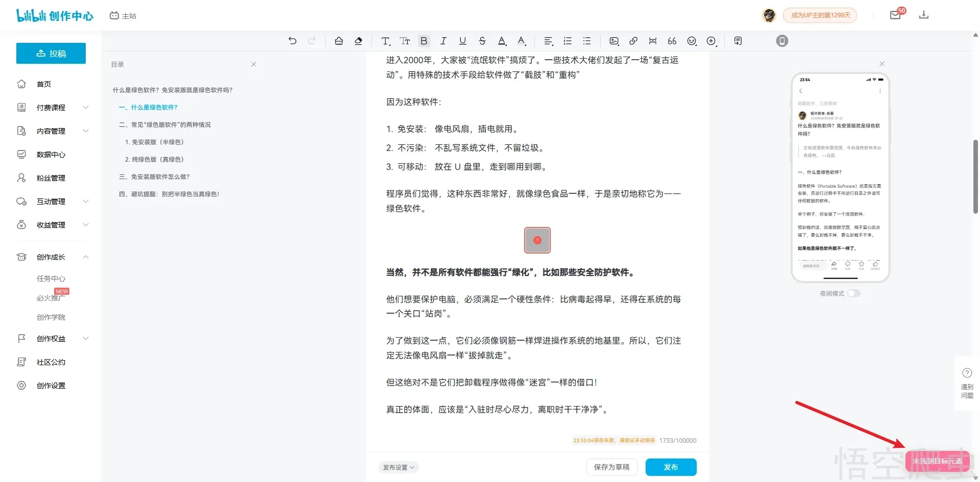This screenshot has width=980, height=482.
Task: Click 保存为草稿 button
Action: (611, 467)
